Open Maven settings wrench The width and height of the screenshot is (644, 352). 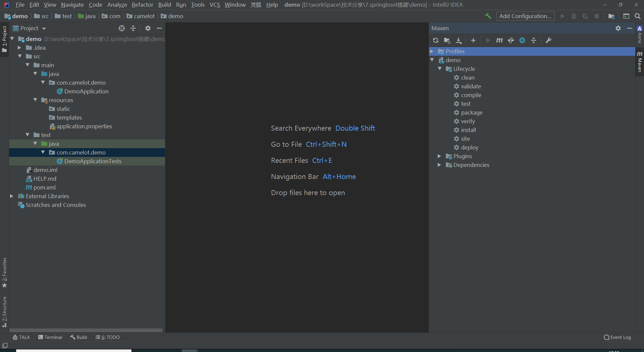548,40
